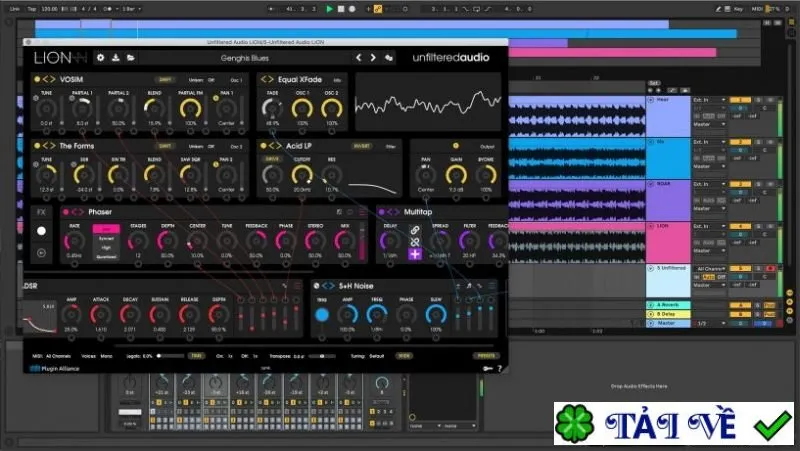Click the linked chain icon in Multitap
This screenshot has width=800, height=451.
point(415,230)
